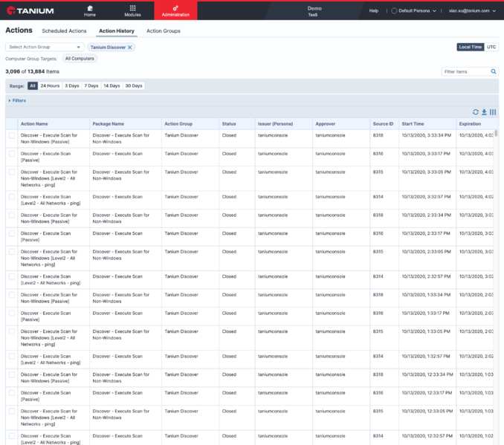This screenshot has width=504, height=445.
Task: Sort by Action Name column
Action: [x=34, y=124]
